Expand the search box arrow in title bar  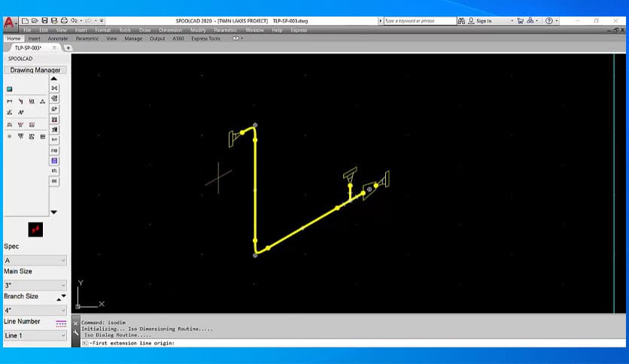click(380, 21)
